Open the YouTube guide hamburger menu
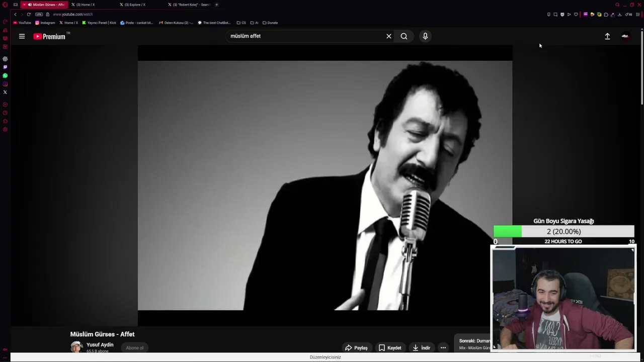This screenshot has width=644, height=362. click(x=22, y=36)
